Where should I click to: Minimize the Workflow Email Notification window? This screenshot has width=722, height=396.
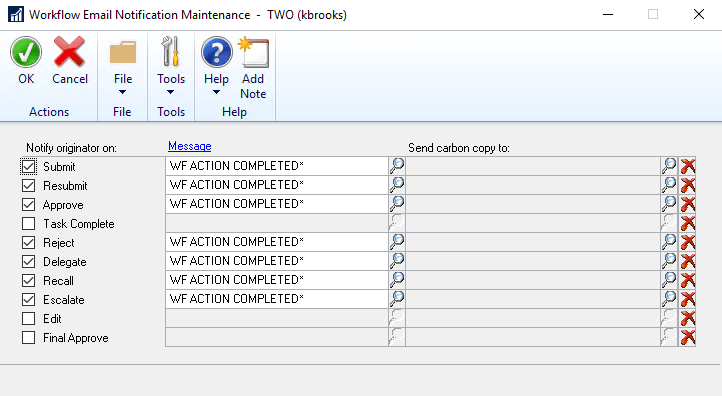608,14
